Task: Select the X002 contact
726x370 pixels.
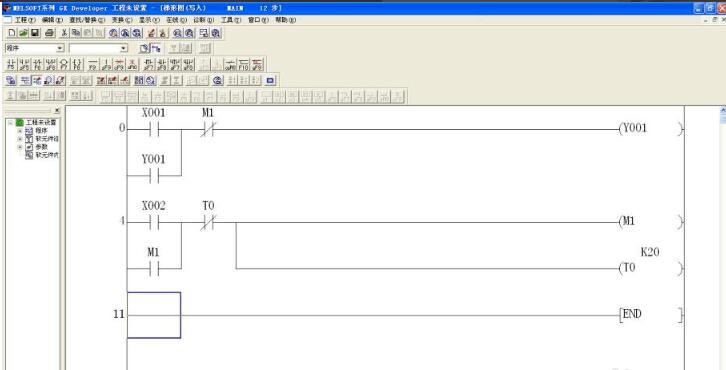Action: (x=154, y=222)
